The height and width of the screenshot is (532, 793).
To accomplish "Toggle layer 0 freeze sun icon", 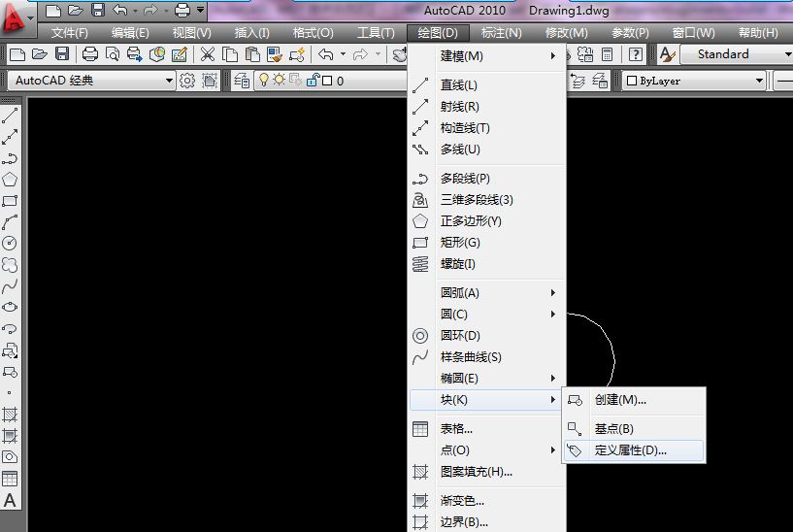I will click(279, 80).
